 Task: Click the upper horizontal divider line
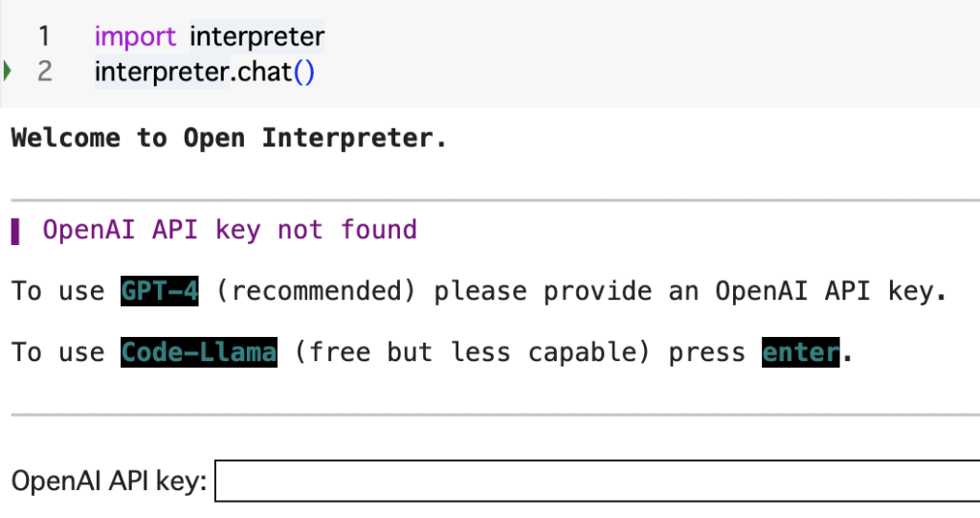[x=496, y=200]
